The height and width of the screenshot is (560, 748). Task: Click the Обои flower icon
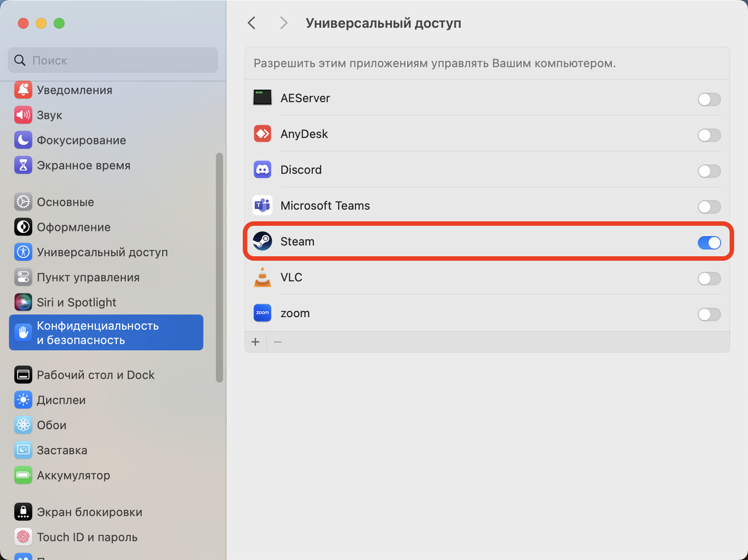23,425
